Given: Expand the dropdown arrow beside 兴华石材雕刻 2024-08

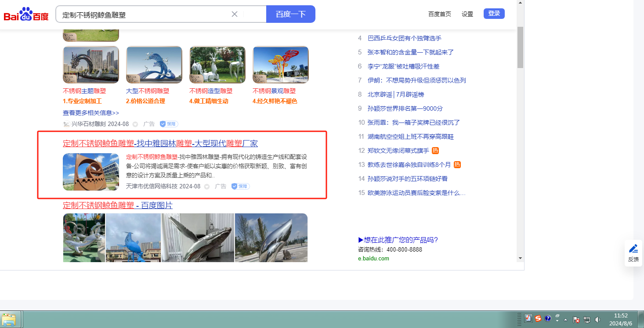Looking at the screenshot, I should tap(135, 124).
